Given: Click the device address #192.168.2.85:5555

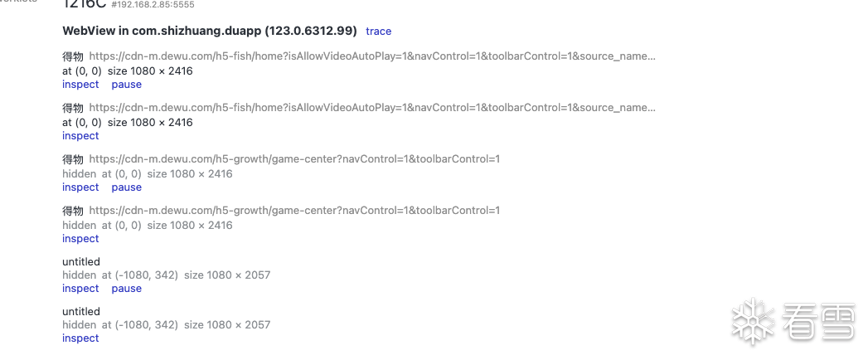Looking at the screenshot, I should pos(153,5).
